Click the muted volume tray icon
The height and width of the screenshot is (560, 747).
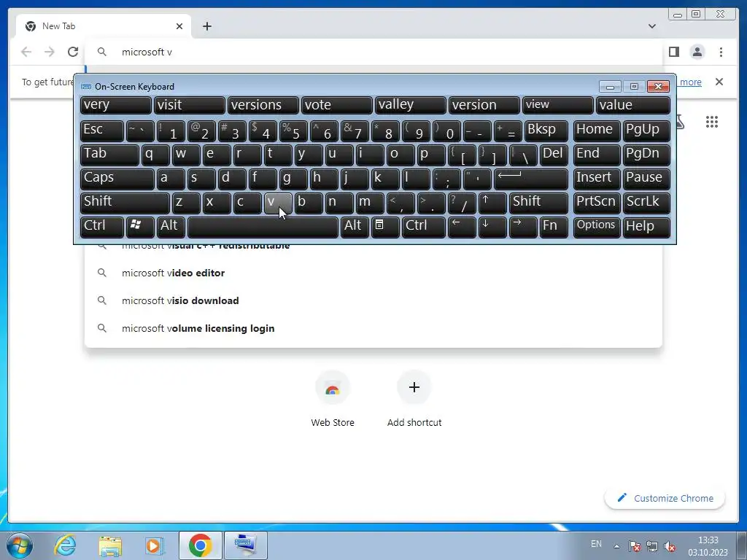pyautogui.click(x=670, y=546)
